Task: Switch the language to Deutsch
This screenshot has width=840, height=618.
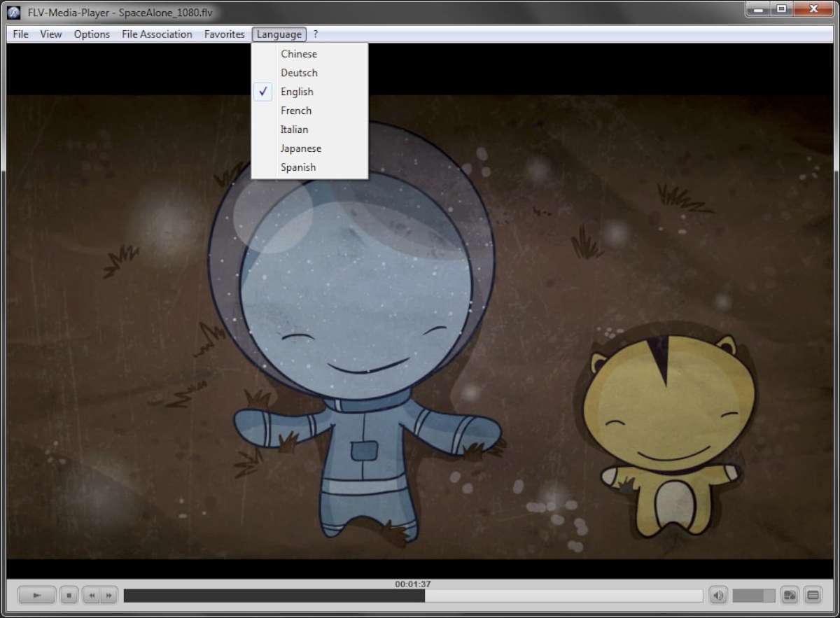Action: coord(299,73)
